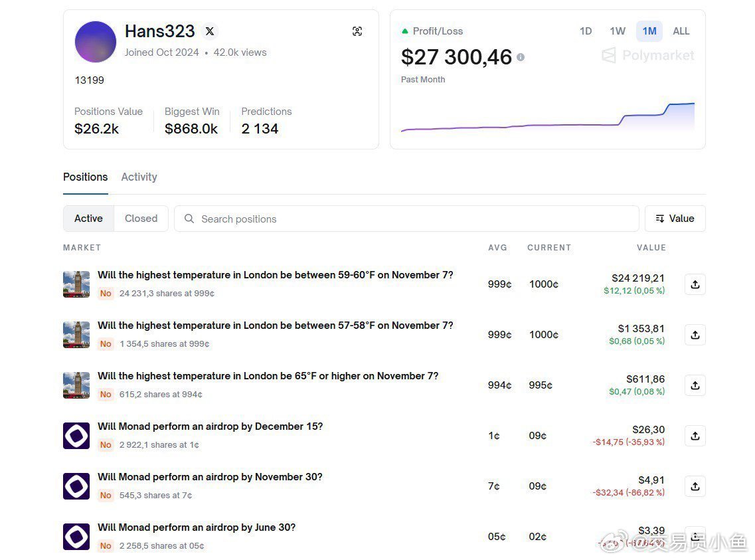This screenshot has height=560, width=755.
Task: Switch to the Activity tab
Action: pyautogui.click(x=139, y=177)
